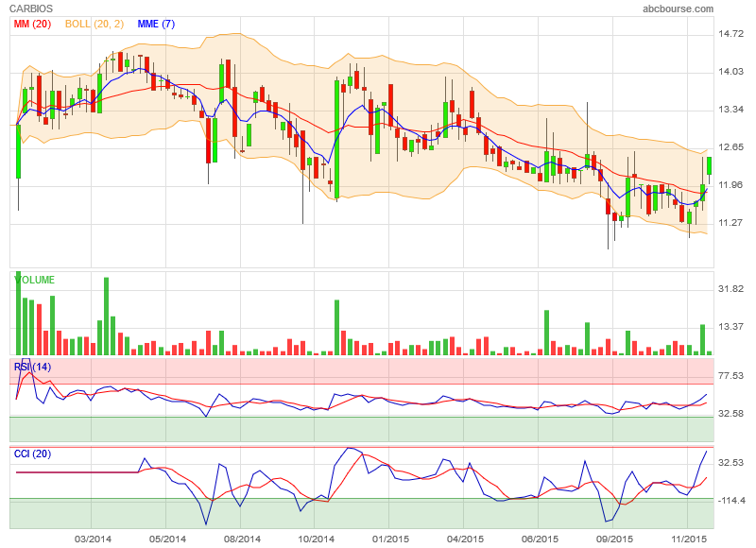Click the 13.37 volume axis value
The image size is (756, 548).
pos(730,327)
